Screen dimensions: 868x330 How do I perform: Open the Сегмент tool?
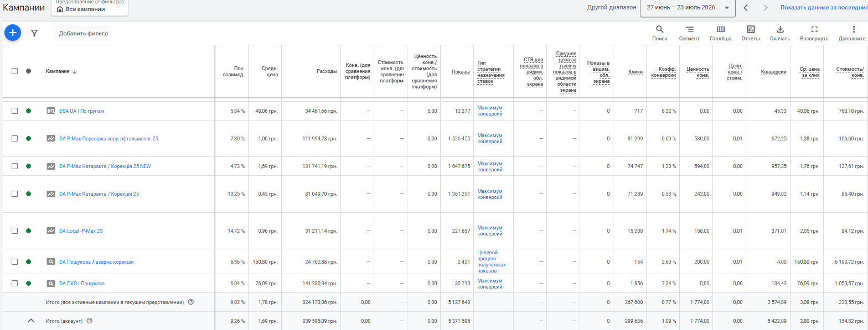(x=689, y=33)
